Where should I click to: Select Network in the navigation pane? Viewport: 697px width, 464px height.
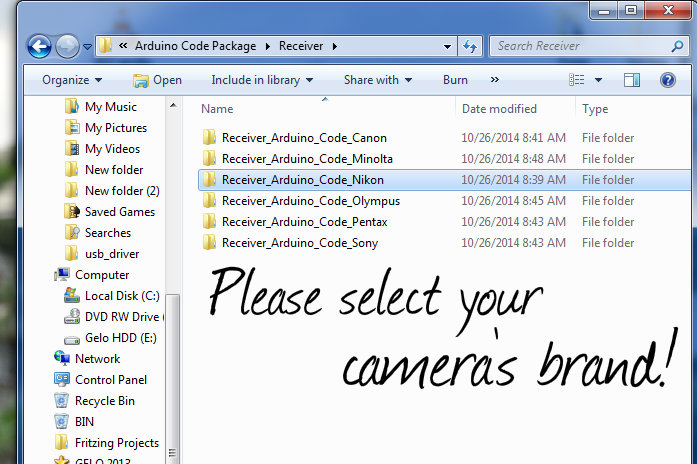97,359
